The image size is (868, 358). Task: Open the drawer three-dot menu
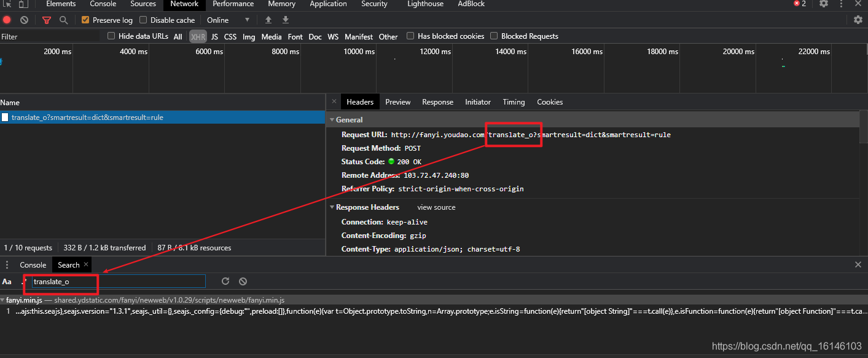7,265
